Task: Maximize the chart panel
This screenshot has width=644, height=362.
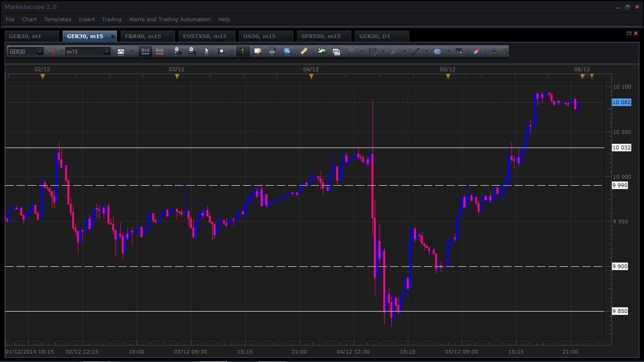Action: coord(629,33)
